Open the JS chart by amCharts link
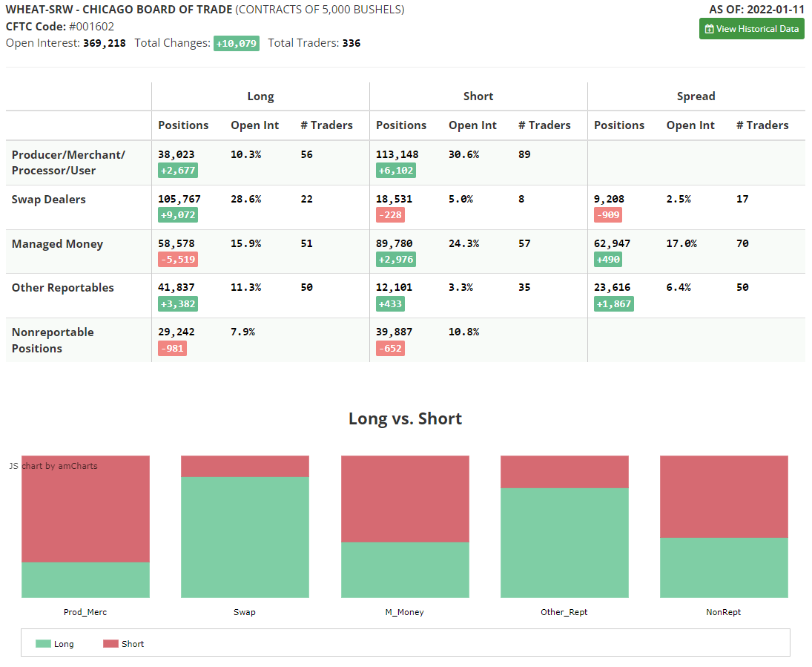812x667 pixels. coord(53,466)
